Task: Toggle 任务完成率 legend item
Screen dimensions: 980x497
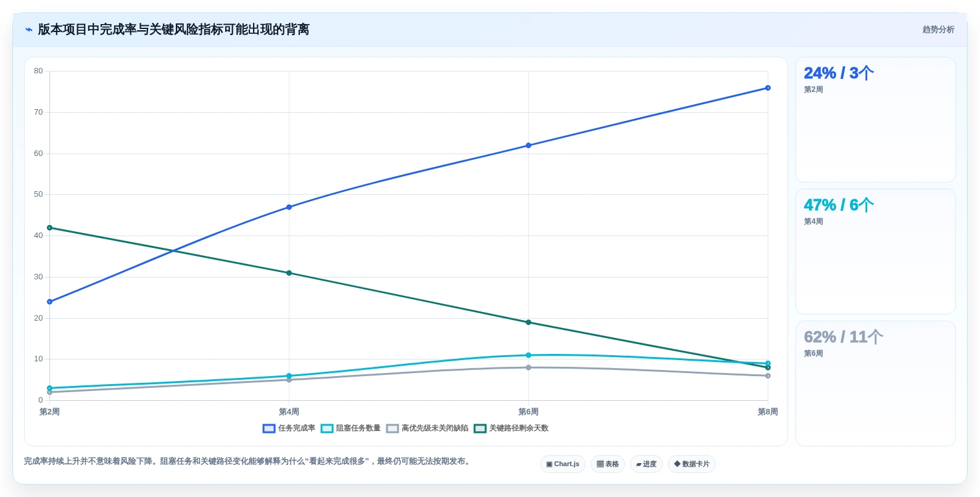Action: pyautogui.click(x=289, y=428)
